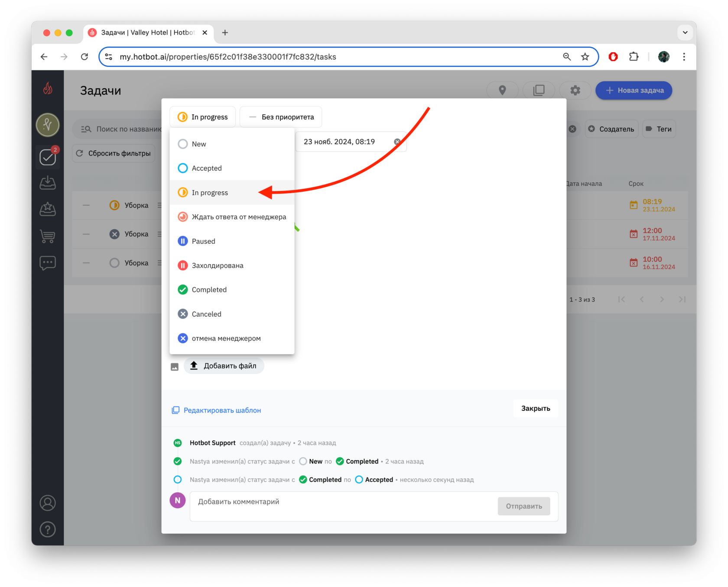
Task: Open browser extensions puzzle icon
Action: coord(634,57)
